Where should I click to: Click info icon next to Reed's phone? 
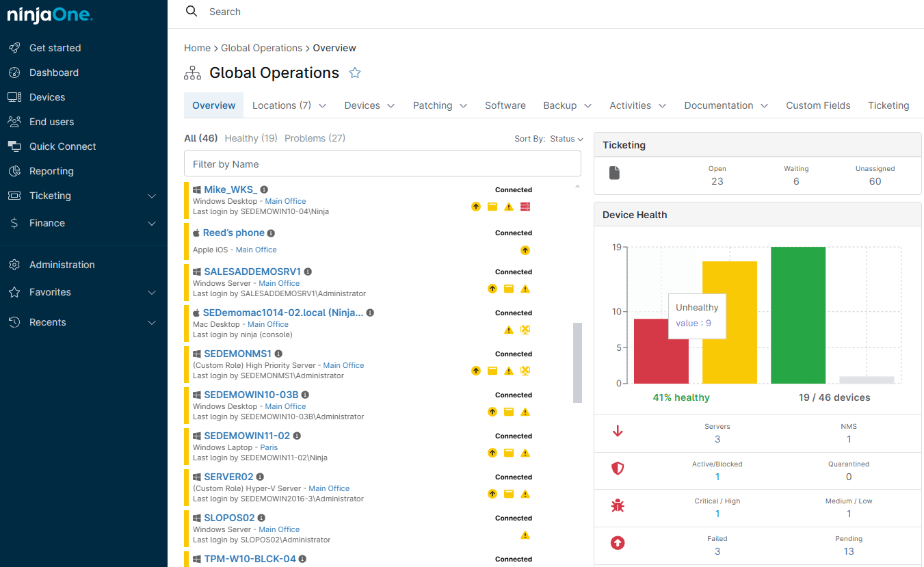tap(271, 233)
